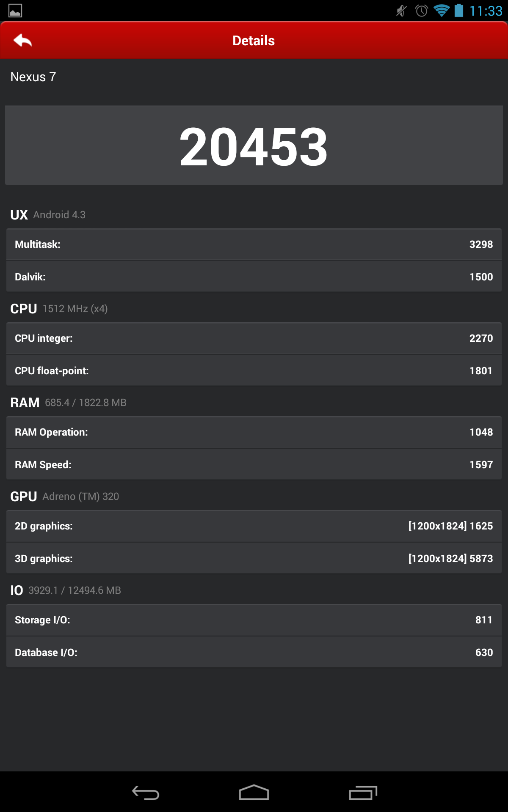Open recent apps with the navigation button
This screenshot has height=812, width=508.
(x=362, y=792)
